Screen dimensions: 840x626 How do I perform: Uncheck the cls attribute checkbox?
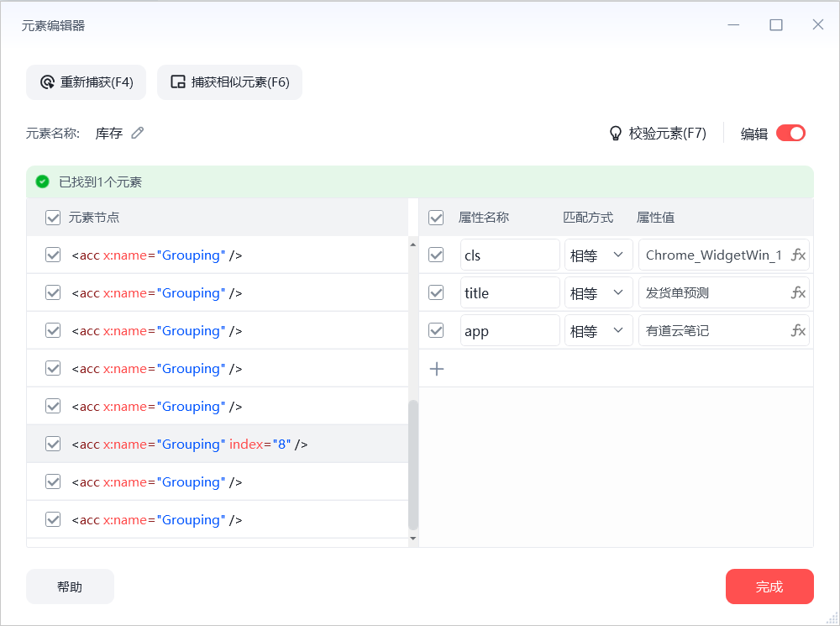click(x=436, y=255)
